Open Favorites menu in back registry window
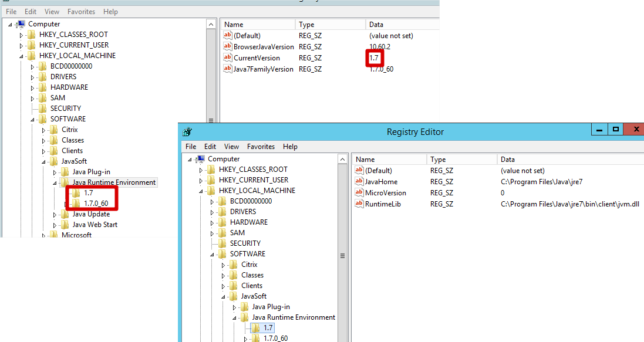Viewport: 644px width, 342px height. (x=82, y=12)
